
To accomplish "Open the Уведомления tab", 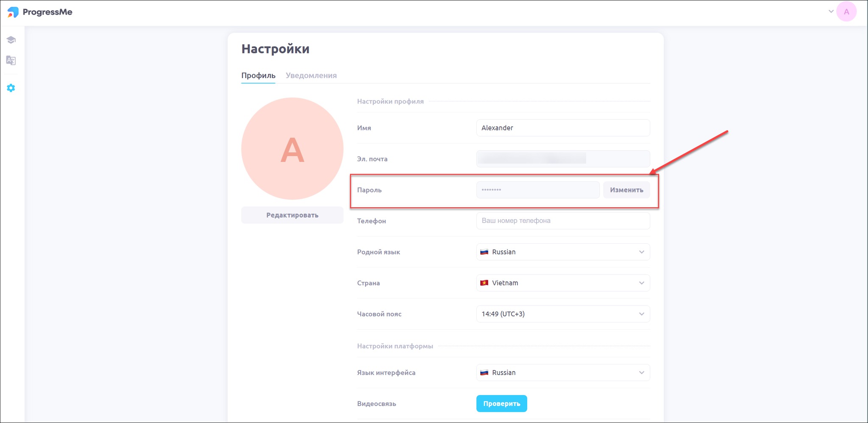I will (x=311, y=75).
